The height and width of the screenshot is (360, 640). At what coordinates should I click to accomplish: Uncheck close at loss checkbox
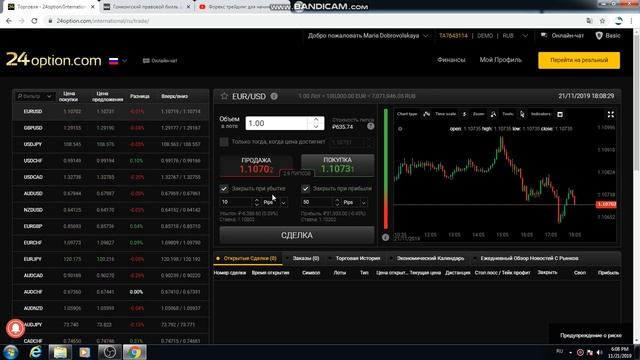224,189
